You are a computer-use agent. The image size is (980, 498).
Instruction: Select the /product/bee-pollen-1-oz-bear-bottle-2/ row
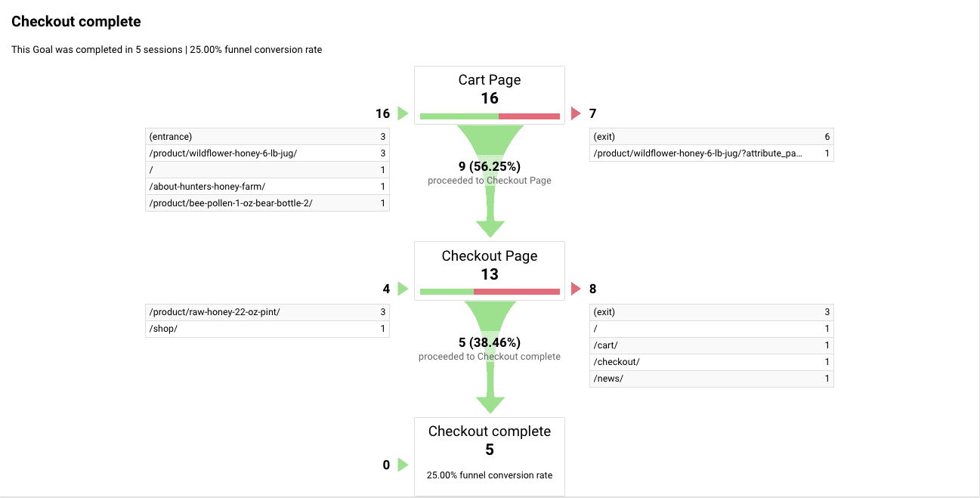pos(267,203)
